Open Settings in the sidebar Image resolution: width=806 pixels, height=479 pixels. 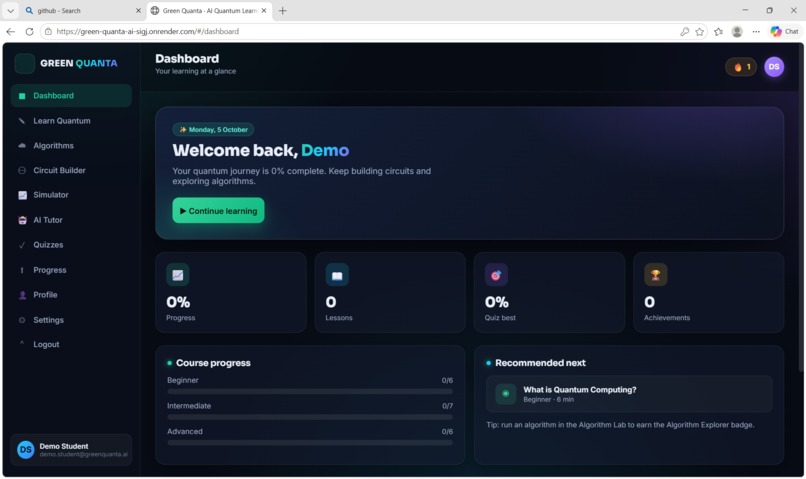[71, 320]
